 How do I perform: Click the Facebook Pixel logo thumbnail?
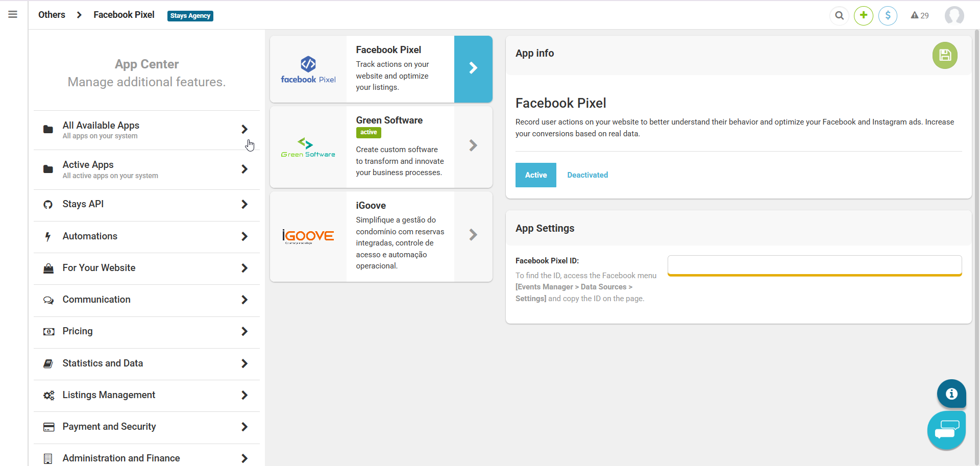[x=308, y=69]
